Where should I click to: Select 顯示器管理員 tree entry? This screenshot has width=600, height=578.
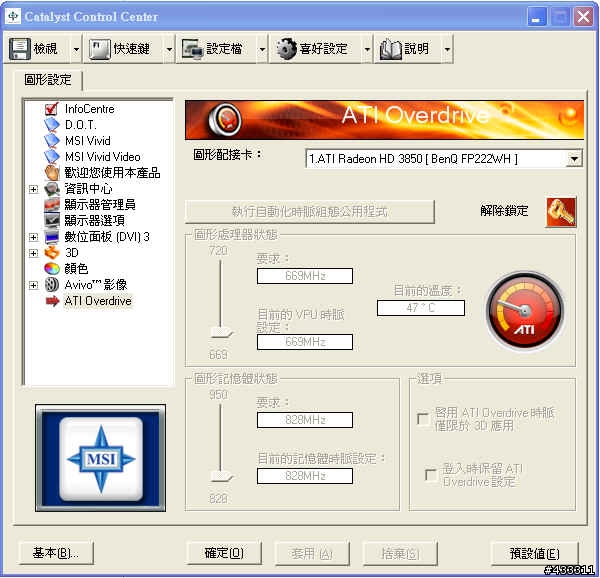100,205
